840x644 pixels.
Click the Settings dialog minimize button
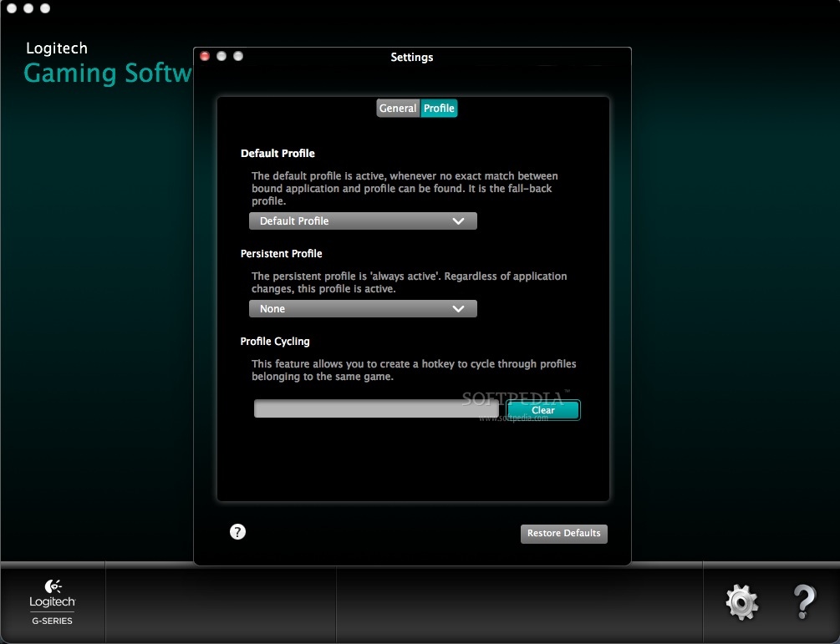click(221, 56)
